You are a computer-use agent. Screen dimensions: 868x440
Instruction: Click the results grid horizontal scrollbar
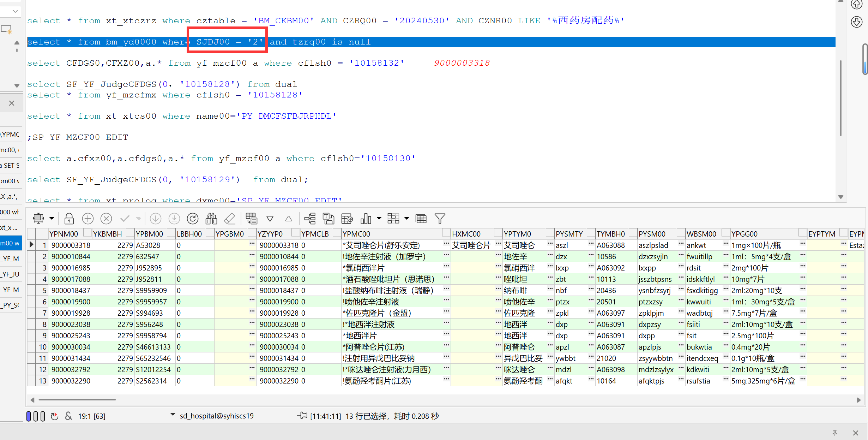(77, 400)
